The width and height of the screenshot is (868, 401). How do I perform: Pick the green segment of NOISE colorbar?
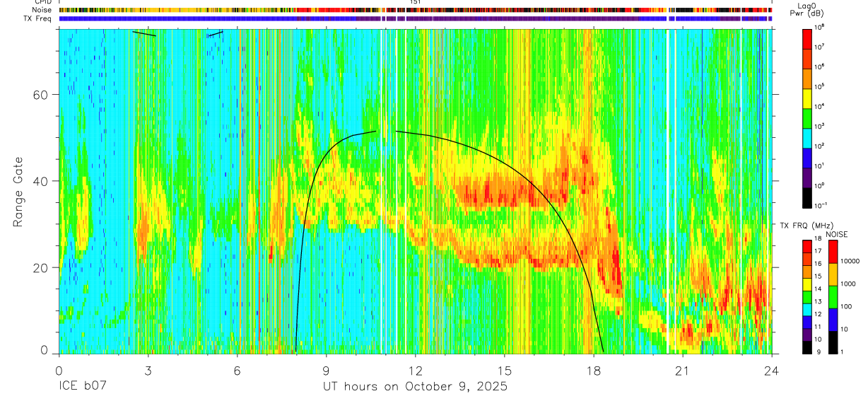coord(833,297)
